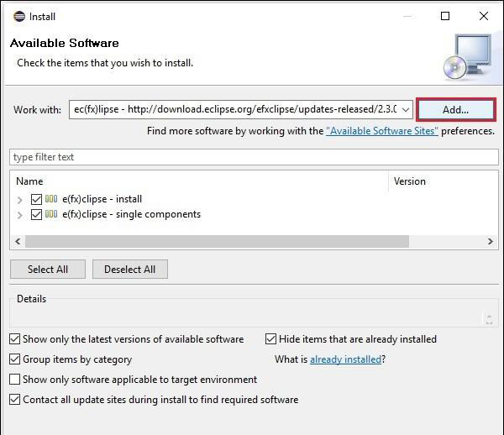504x435 pixels.
Task: Enable Show only software applicable to target environment
Action: pos(15,380)
